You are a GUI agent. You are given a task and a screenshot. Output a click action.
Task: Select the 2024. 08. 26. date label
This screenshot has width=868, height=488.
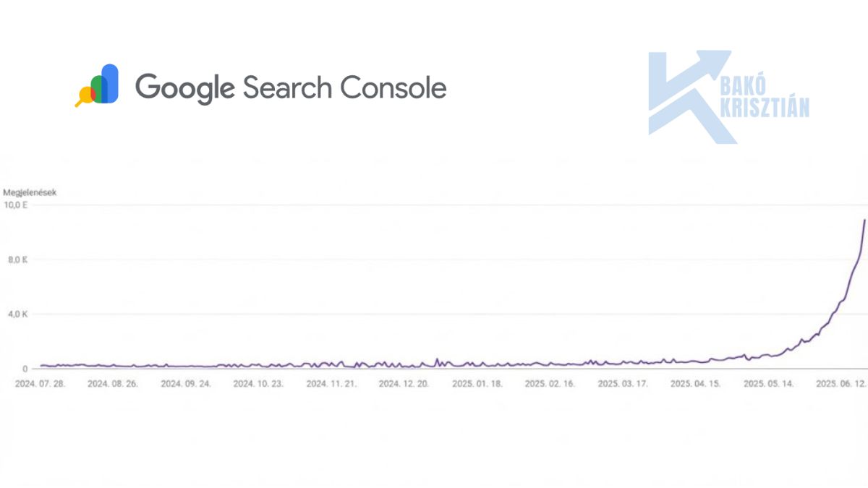(113, 384)
